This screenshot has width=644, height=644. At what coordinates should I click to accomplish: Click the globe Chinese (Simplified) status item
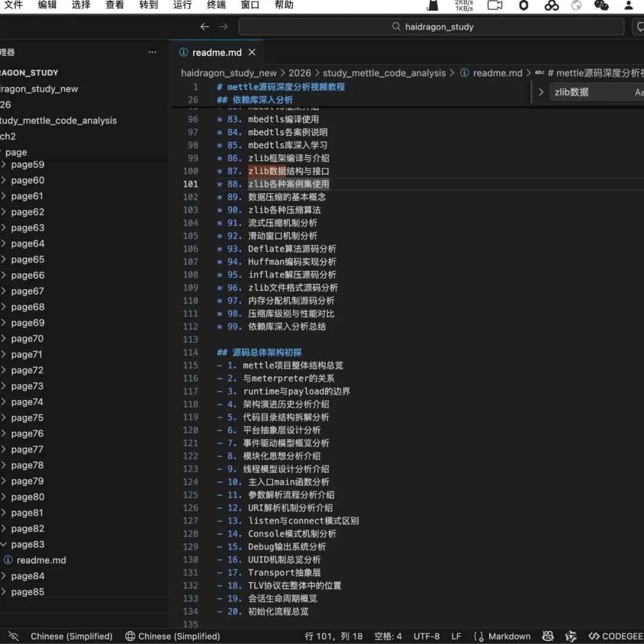tap(172, 637)
